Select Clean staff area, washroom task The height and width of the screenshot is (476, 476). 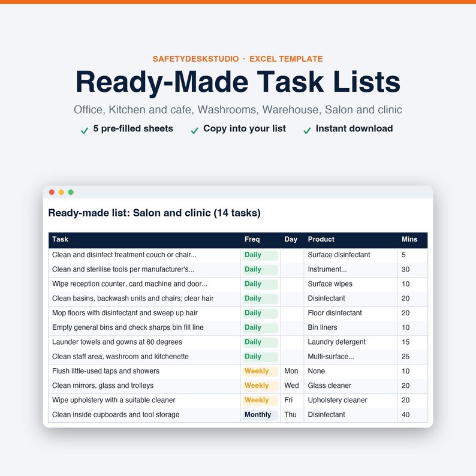120,356
